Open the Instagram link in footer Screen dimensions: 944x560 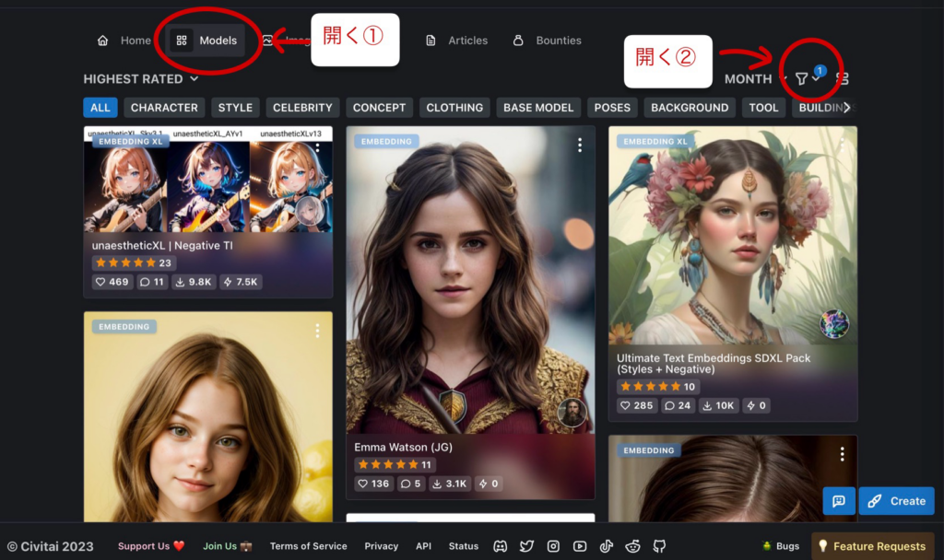tap(553, 546)
